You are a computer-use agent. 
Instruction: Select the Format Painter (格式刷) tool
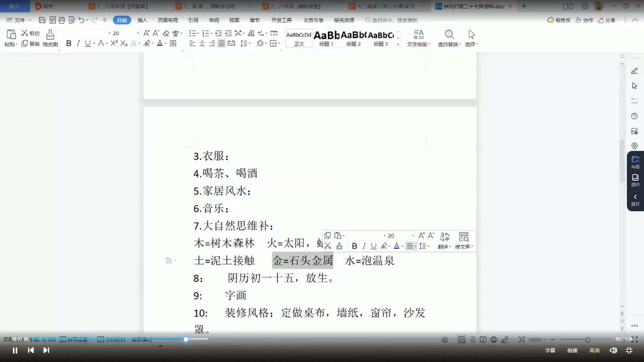[50, 38]
